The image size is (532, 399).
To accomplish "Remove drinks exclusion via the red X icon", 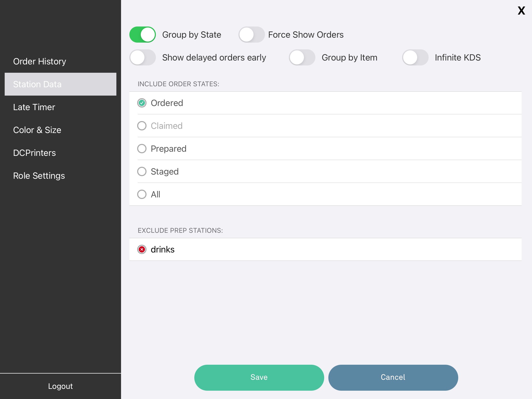I will pyautogui.click(x=142, y=249).
